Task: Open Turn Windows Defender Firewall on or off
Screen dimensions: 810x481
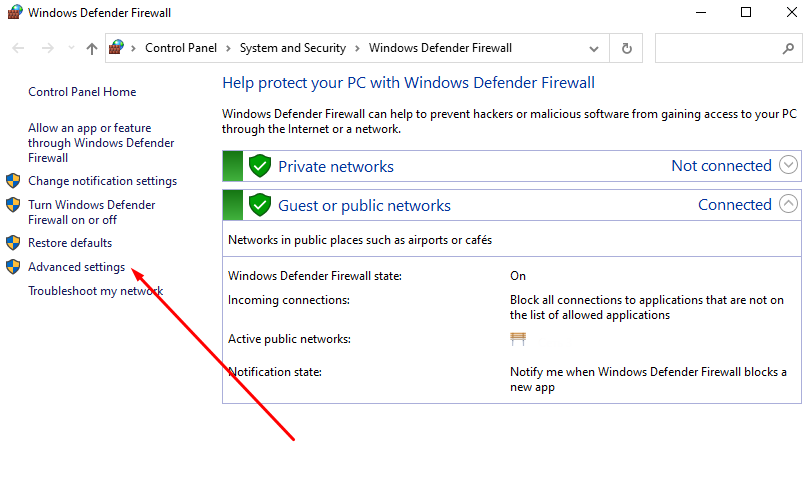Action: (91, 212)
